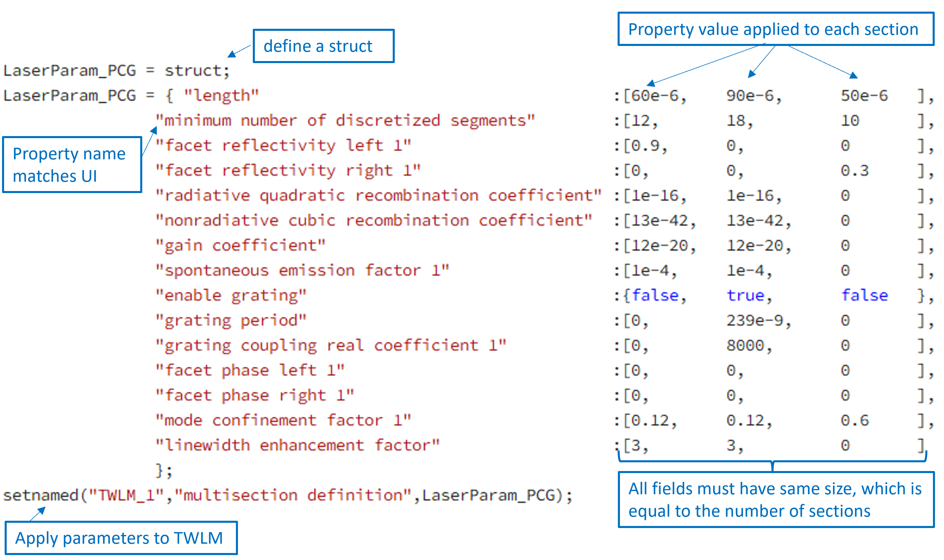Click the blue "true" value
944x560 pixels.
746,295
